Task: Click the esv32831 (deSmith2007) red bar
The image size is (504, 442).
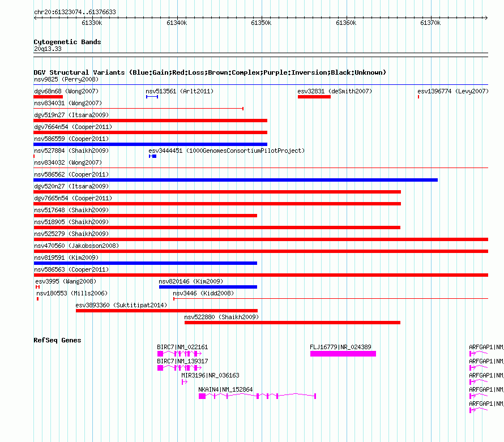Action: [x=314, y=97]
